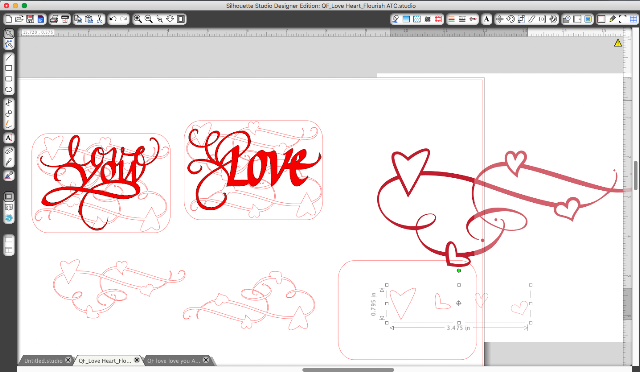The height and width of the screenshot is (372, 640).
Task: Switch to Love you document tab
Action: click(x=173, y=361)
